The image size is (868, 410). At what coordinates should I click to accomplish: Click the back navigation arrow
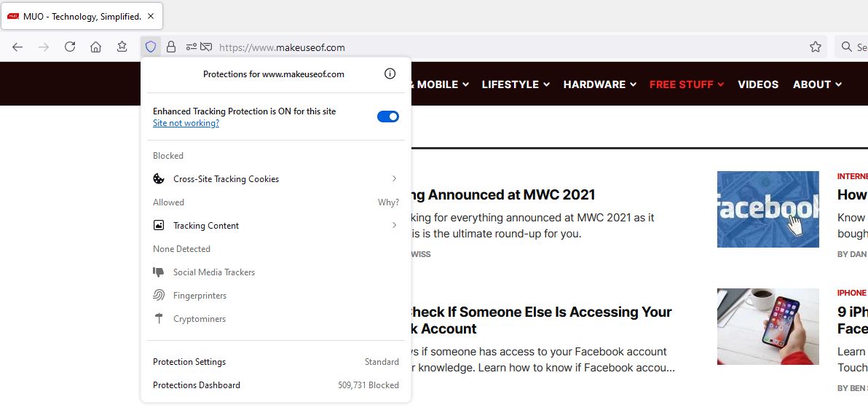(17, 47)
